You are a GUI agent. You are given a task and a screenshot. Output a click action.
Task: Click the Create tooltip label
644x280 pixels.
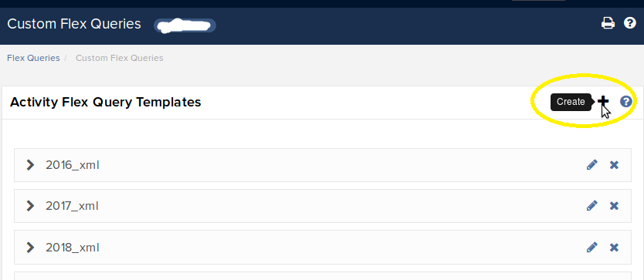click(571, 102)
